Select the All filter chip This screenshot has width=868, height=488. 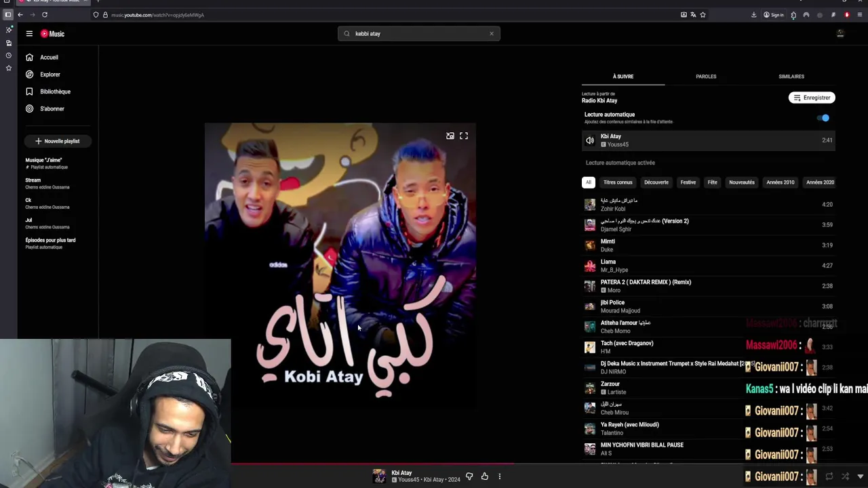click(589, 182)
